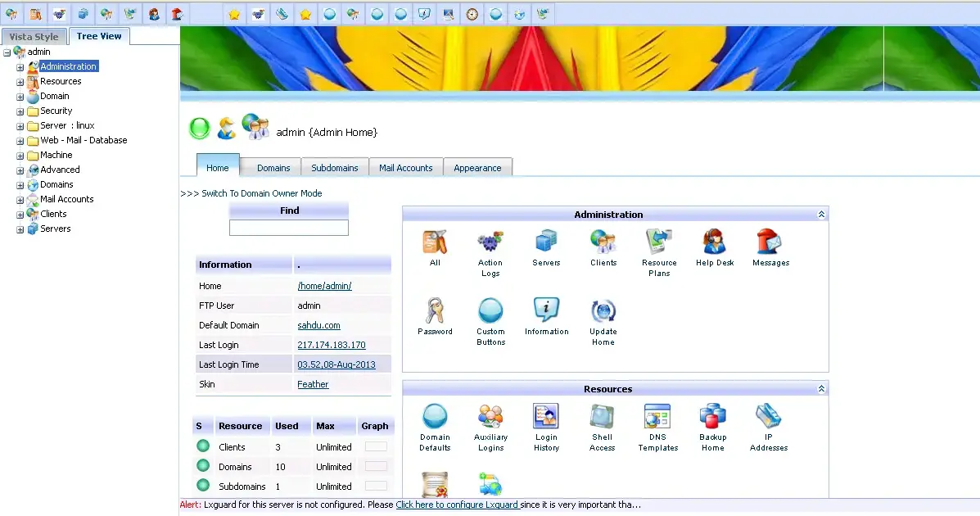980x516 pixels.
Task: Open the Backup Home icon
Action: click(x=712, y=418)
